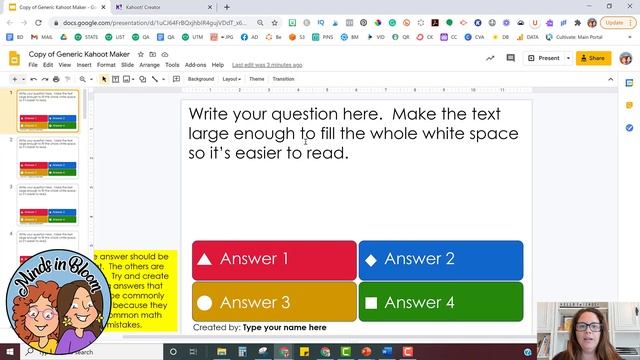Image resolution: width=640 pixels, height=360 pixels.
Task: Click the question text on the slide
Action: [x=353, y=133]
